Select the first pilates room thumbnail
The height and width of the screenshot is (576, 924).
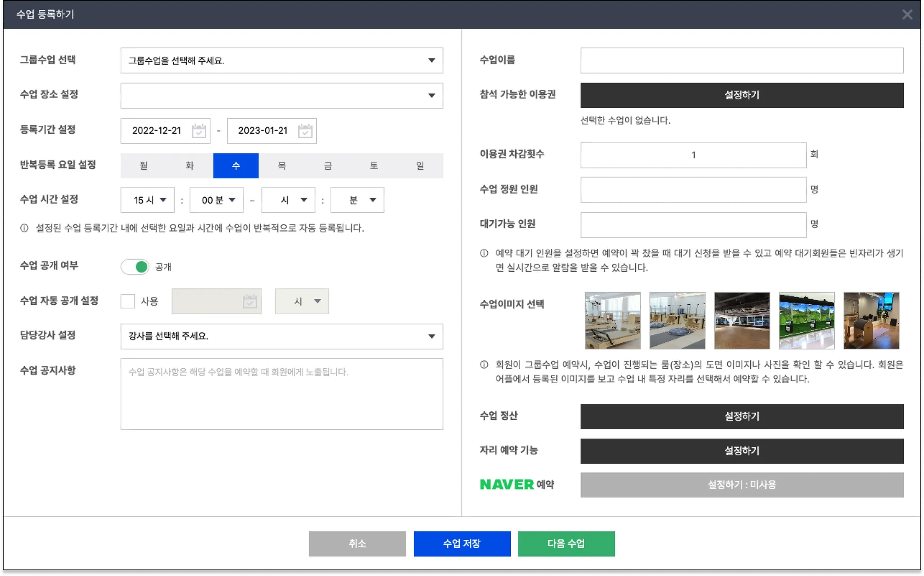click(x=612, y=321)
